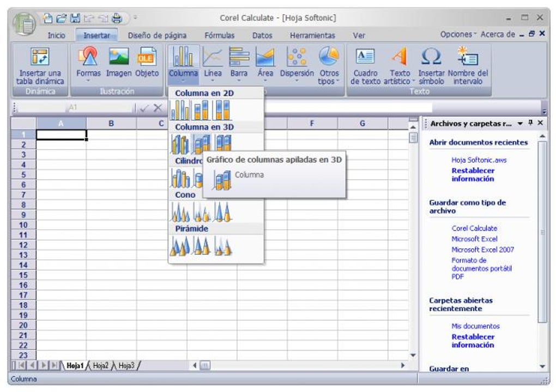Insert a Cuadro de texto
Image resolution: width=556 pixels, height=392 pixels.
pos(365,66)
